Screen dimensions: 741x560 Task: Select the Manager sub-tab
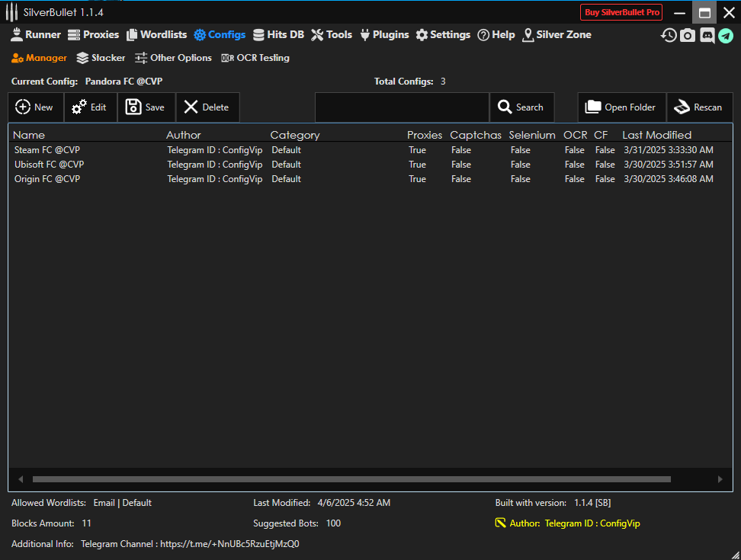[x=39, y=58]
